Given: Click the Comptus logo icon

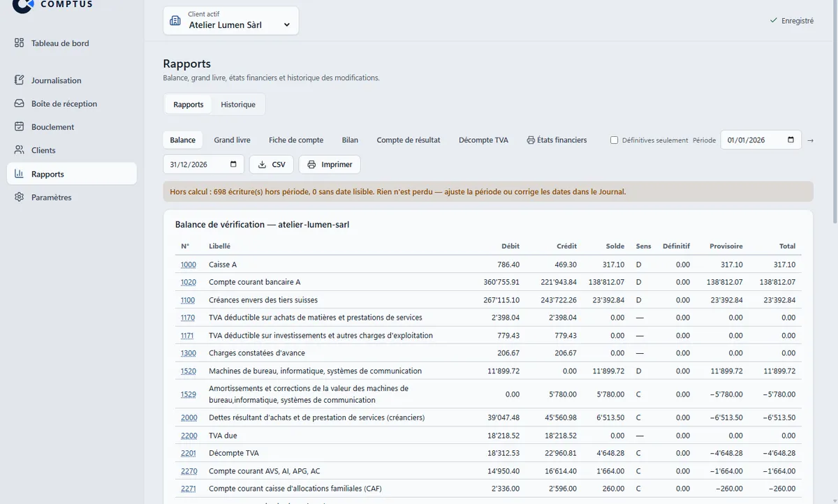Looking at the screenshot, I should tap(22, 4).
